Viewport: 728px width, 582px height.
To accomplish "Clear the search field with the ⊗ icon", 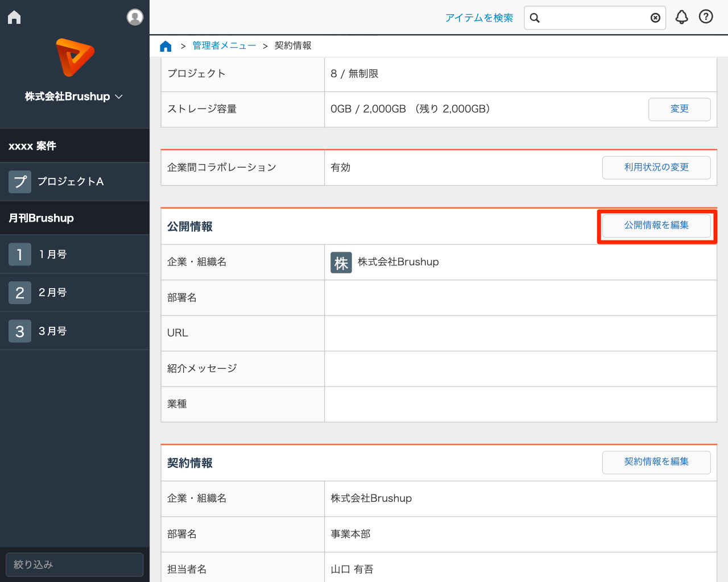I will click(654, 18).
